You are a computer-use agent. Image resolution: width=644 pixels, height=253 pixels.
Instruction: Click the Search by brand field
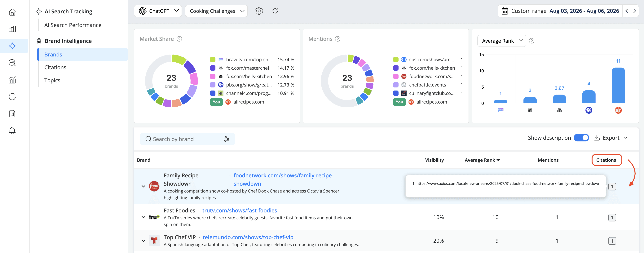tap(187, 139)
